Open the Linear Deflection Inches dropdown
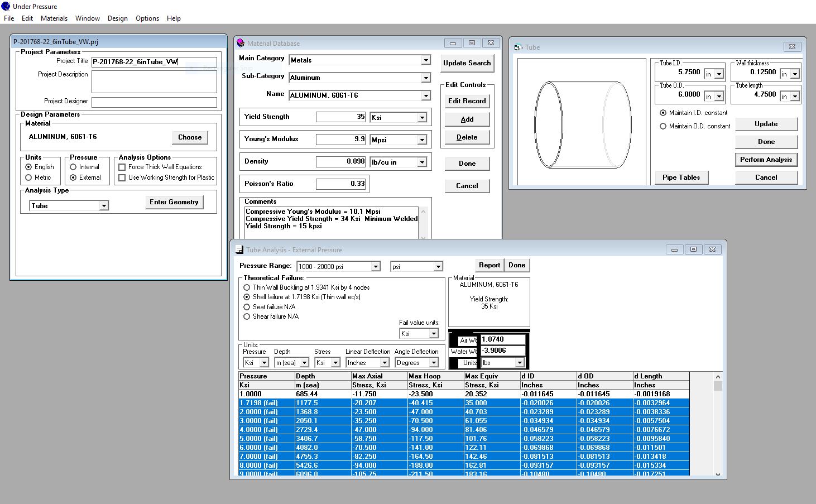The height and width of the screenshot is (504, 816). point(385,363)
